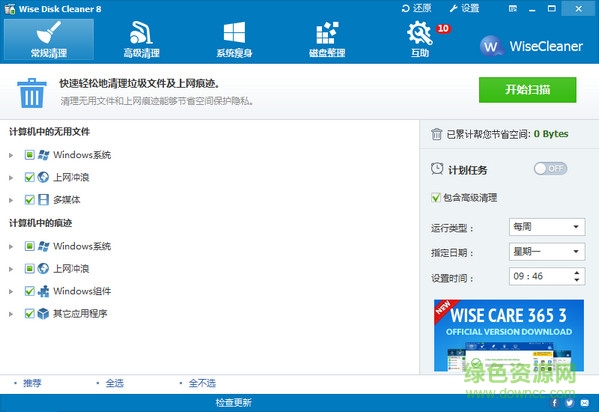The width and height of the screenshot is (599, 412).
Task: Open the 指定日期 星期一 dropdown
Action: 547,251
